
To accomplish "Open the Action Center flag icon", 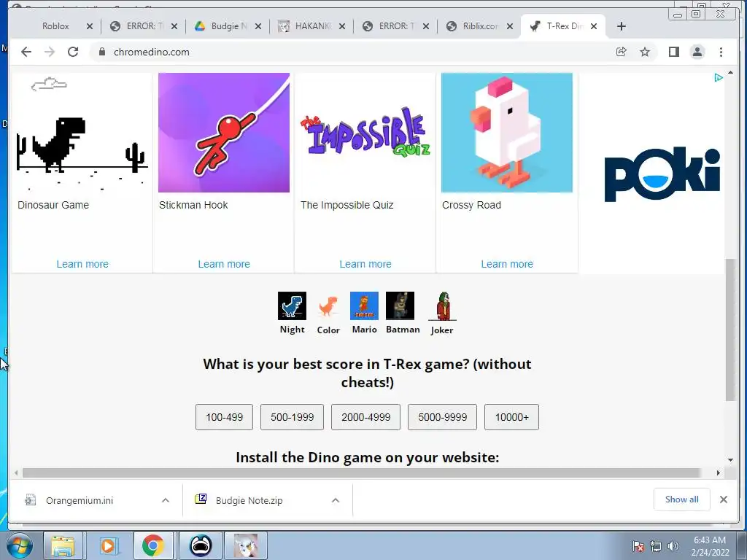I will pos(638,546).
